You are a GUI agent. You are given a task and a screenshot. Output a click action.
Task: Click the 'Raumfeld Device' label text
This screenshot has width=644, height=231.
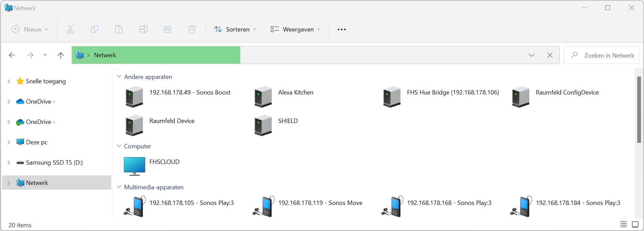click(172, 121)
